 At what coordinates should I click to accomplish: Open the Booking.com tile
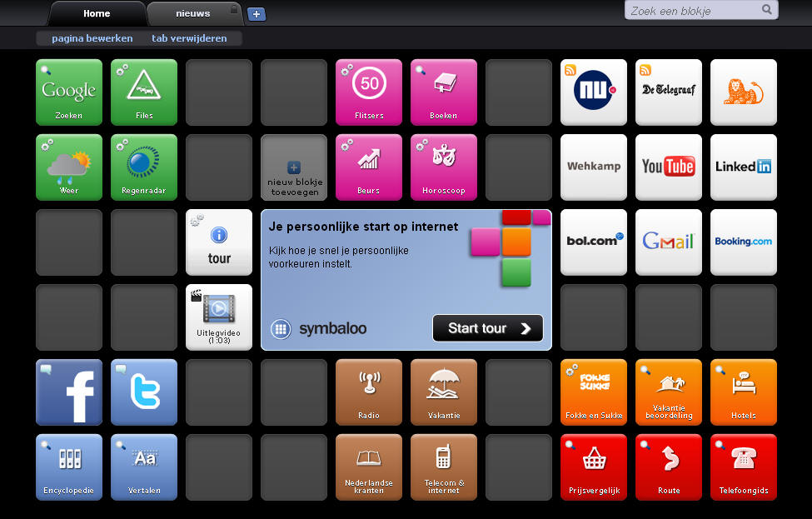pyautogui.click(x=744, y=242)
